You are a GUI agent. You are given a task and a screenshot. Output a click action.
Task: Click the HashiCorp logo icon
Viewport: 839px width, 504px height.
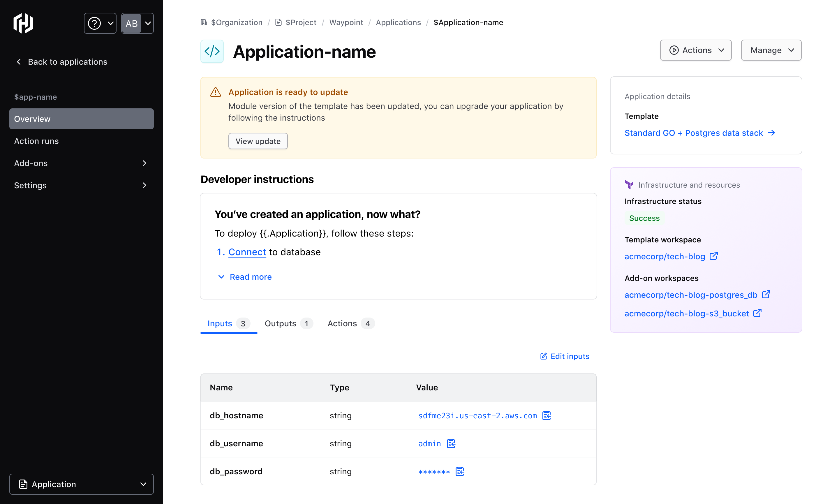(x=23, y=23)
